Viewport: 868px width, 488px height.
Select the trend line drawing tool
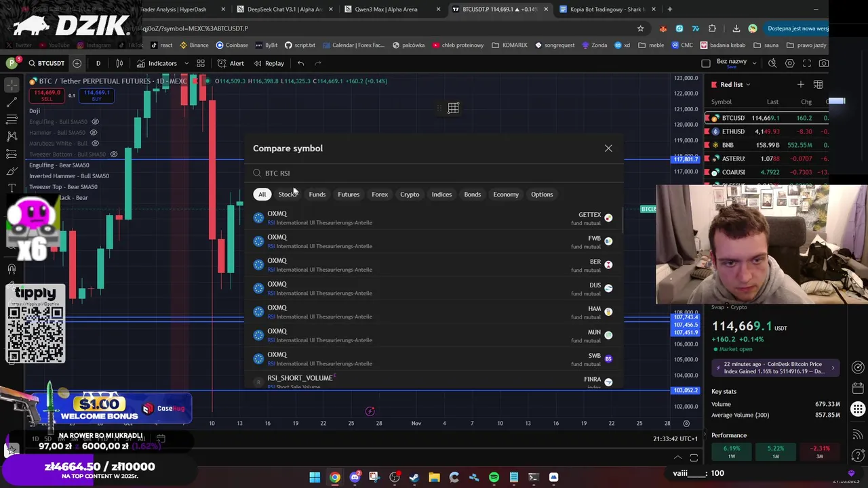[x=12, y=102]
